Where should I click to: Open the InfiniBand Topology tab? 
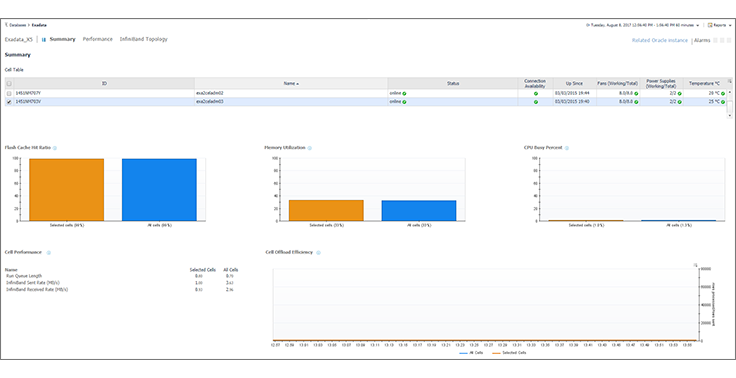click(144, 39)
